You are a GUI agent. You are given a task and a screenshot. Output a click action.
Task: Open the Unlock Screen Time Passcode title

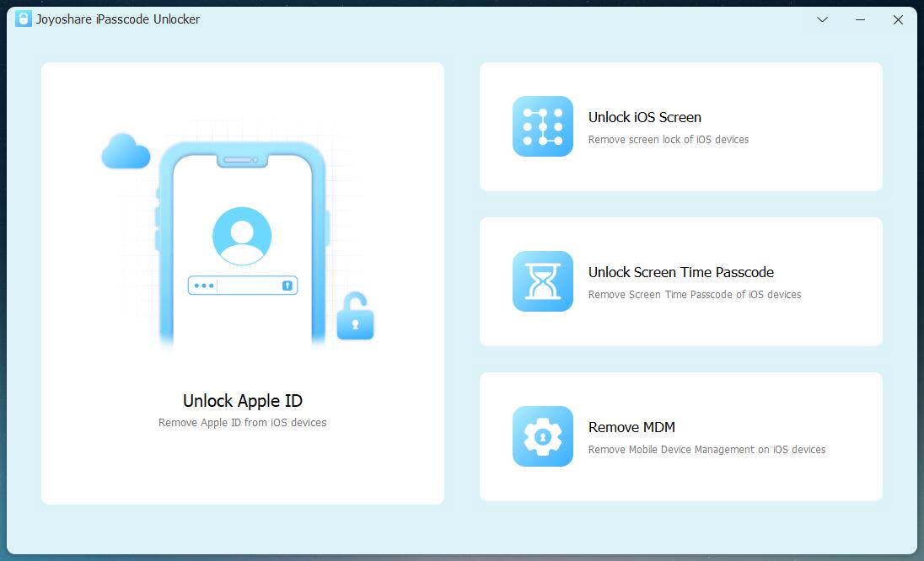pos(680,272)
